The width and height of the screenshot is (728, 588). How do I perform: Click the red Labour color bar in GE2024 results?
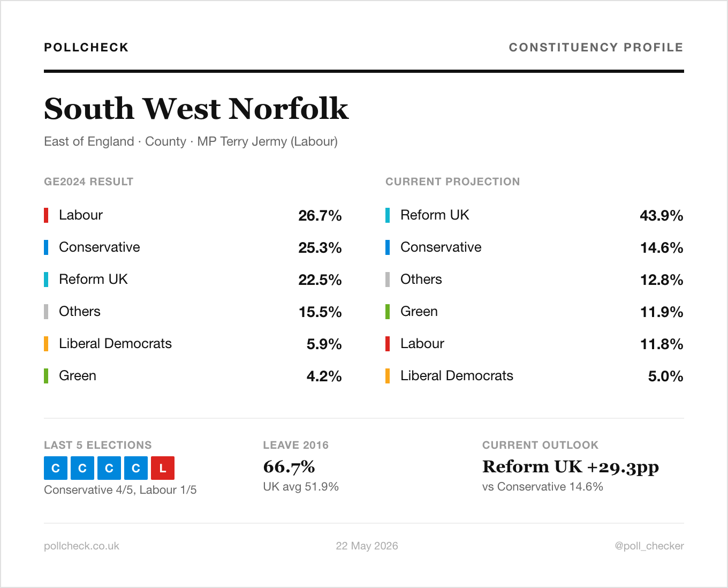pyautogui.click(x=46, y=215)
